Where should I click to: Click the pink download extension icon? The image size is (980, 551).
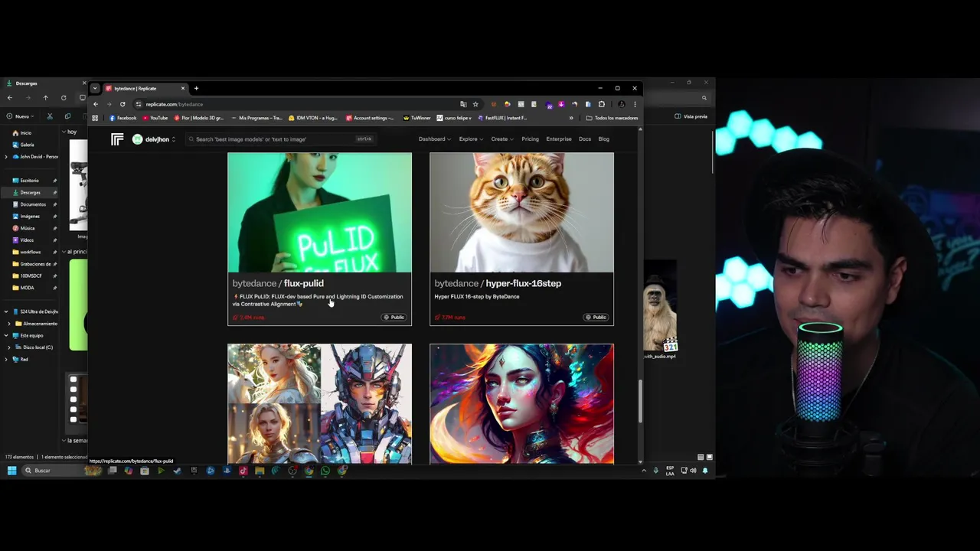561,104
